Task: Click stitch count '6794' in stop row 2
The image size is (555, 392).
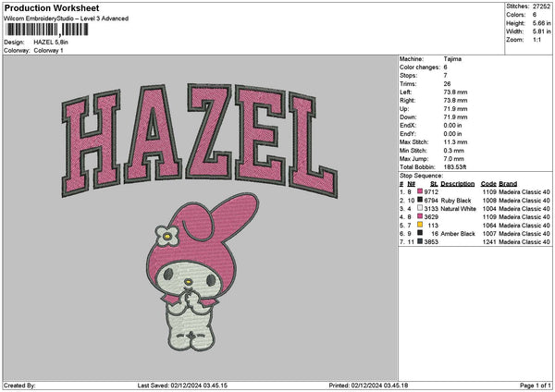Action: (431, 201)
